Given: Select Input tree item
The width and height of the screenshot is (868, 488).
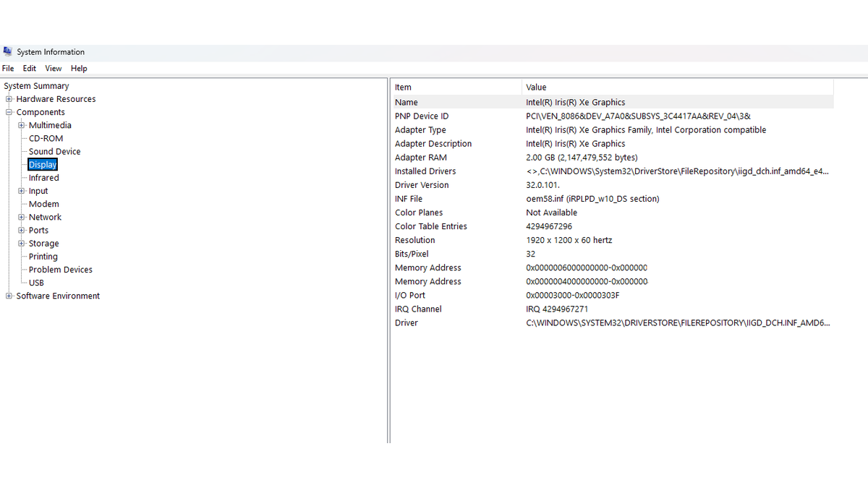Looking at the screenshot, I should click(38, 191).
